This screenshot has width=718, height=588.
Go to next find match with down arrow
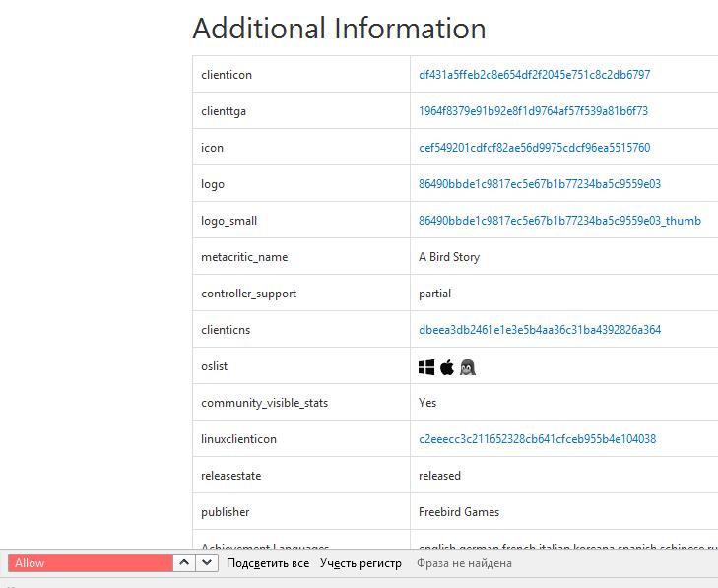pyautogui.click(x=207, y=562)
